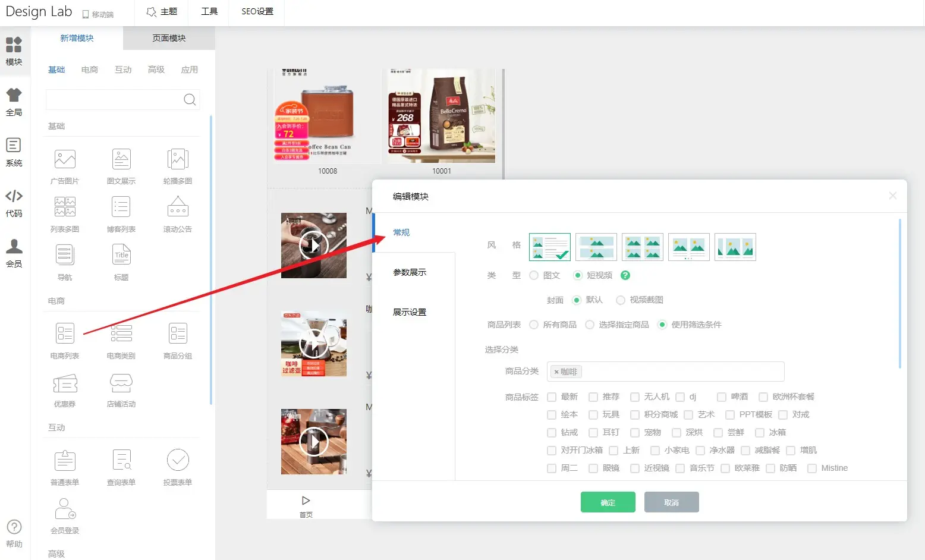The image size is (925, 560).
Task: Choose 视频截图 as cover option
Action: 621,300
